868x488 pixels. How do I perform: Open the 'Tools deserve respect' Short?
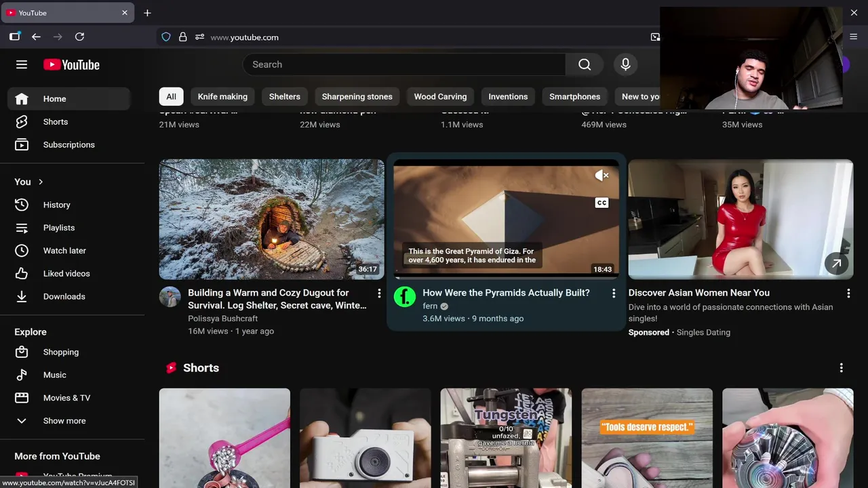coord(647,438)
